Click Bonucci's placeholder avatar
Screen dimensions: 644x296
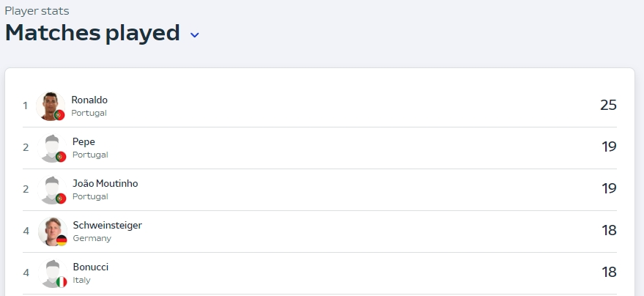52,273
